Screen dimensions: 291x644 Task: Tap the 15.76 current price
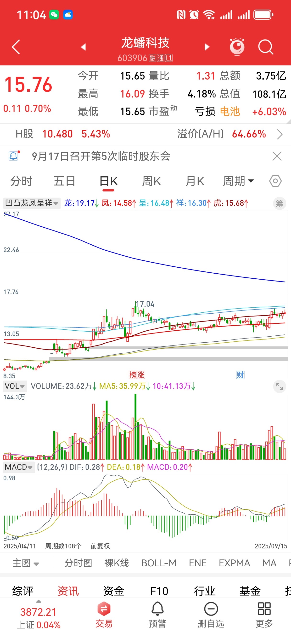click(28, 85)
